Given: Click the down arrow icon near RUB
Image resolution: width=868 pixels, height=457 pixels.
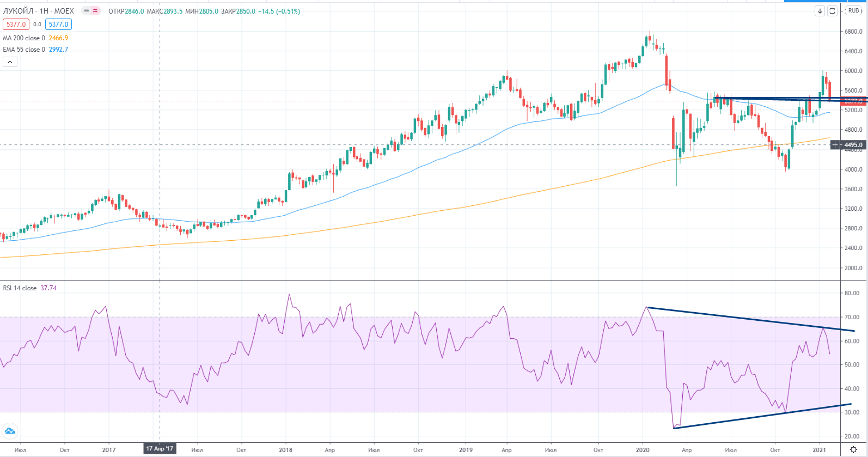Looking at the screenshot, I should tap(820, 11).
